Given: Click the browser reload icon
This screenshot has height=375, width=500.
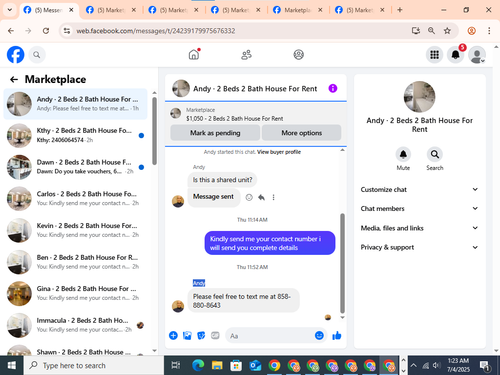Looking at the screenshot, I should coord(46,31).
